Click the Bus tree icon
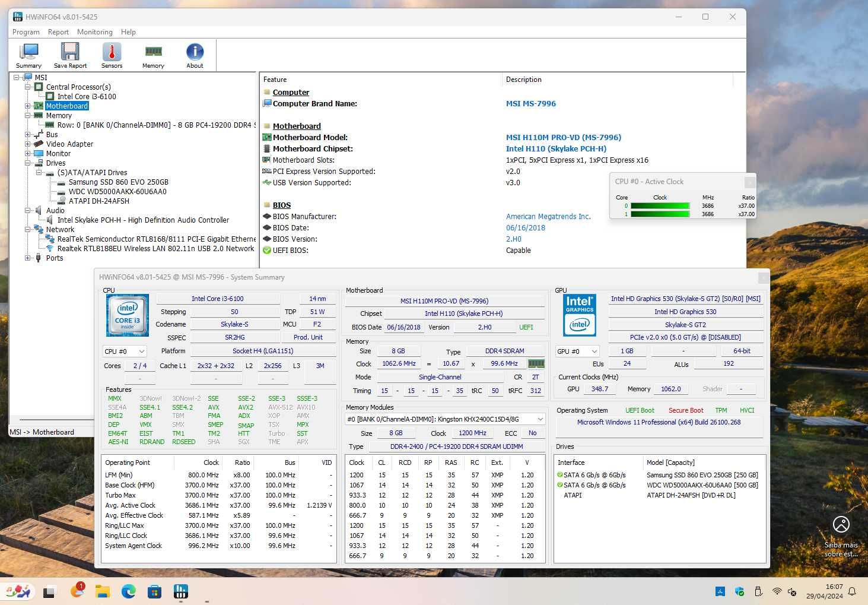The width and height of the screenshot is (868, 605). [39, 134]
